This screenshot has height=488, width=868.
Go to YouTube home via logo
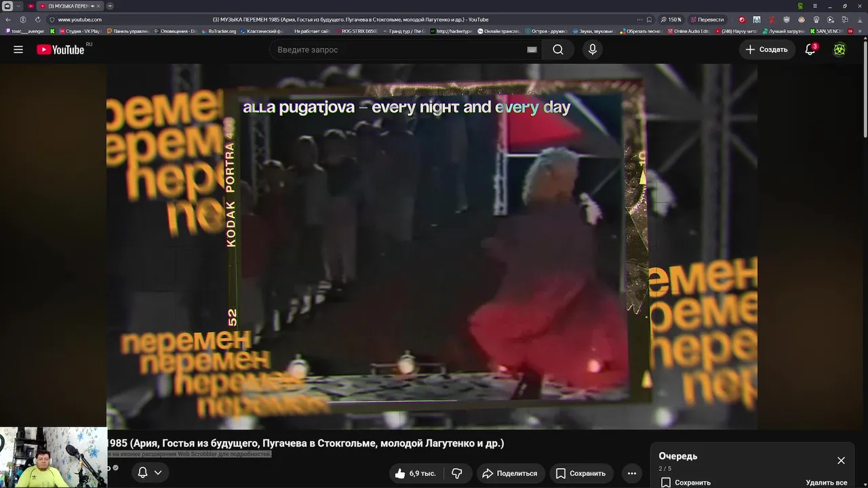tap(60, 49)
